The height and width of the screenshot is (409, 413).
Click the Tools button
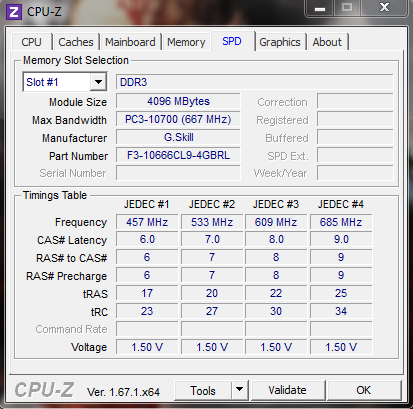click(203, 390)
